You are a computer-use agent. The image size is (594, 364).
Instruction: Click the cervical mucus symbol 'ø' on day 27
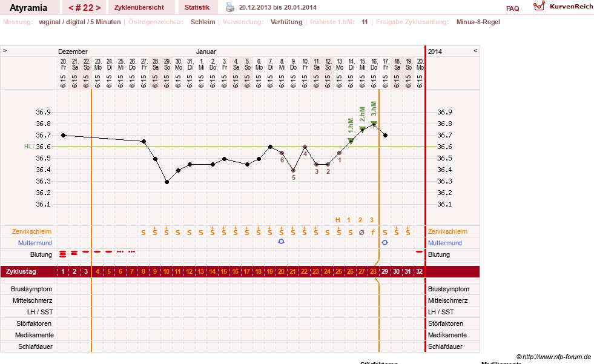coord(361,232)
